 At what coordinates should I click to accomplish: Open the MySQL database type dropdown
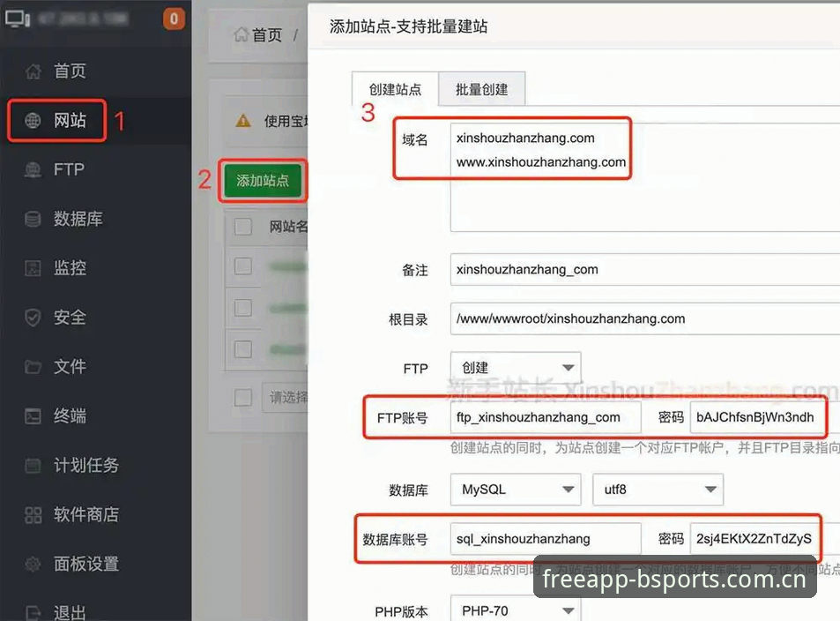pos(516,489)
